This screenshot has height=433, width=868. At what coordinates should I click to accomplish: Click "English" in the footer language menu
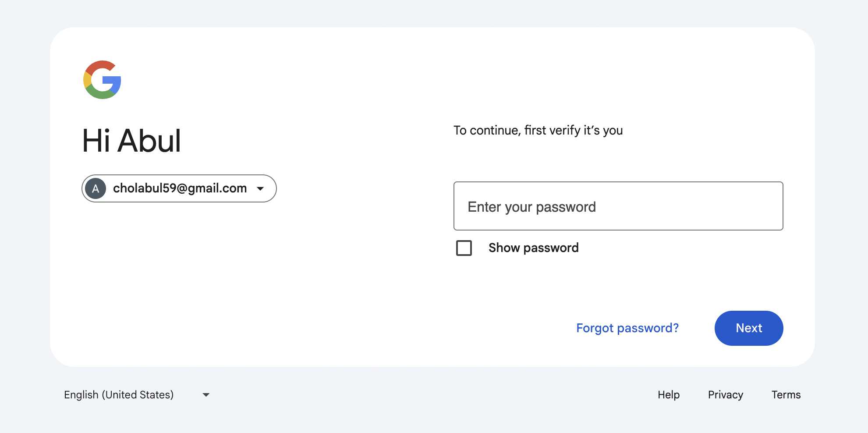pyautogui.click(x=81, y=395)
